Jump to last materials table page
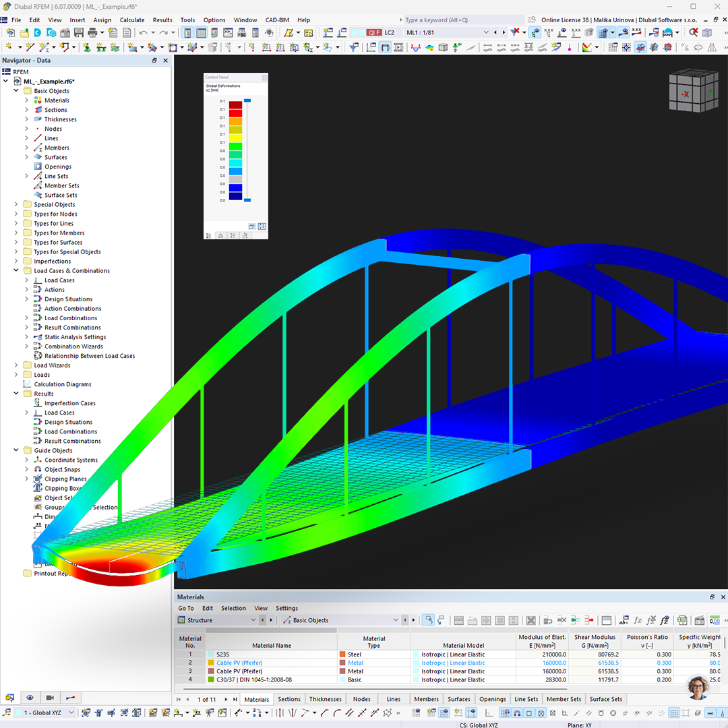728x728 pixels. tap(235, 699)
